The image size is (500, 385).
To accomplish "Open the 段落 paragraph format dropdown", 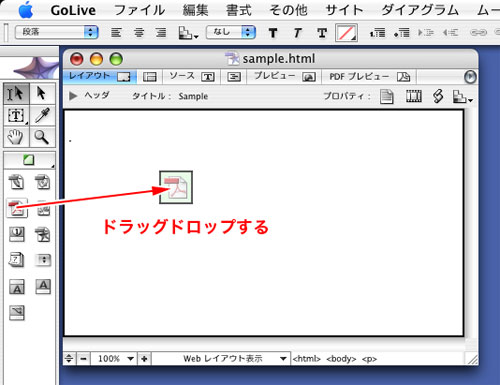I will 57,32.
